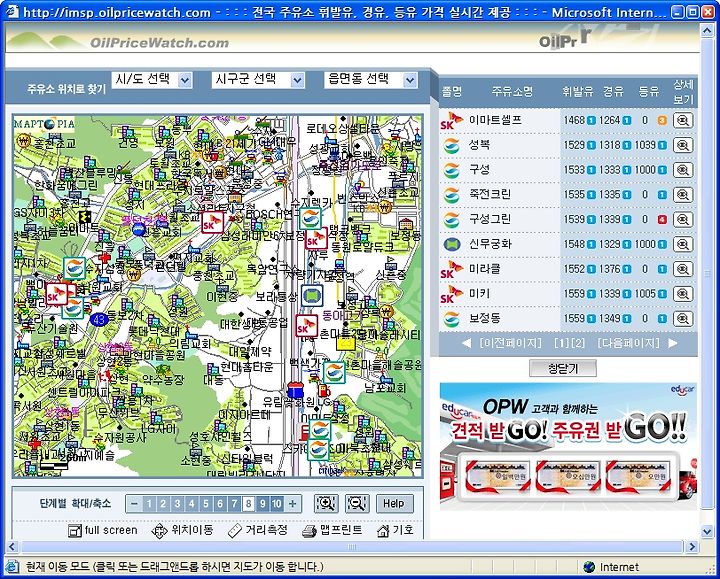Click the green stadium marker near 보라등상
This screenshot has width=720, height=579.
[312, 295]
